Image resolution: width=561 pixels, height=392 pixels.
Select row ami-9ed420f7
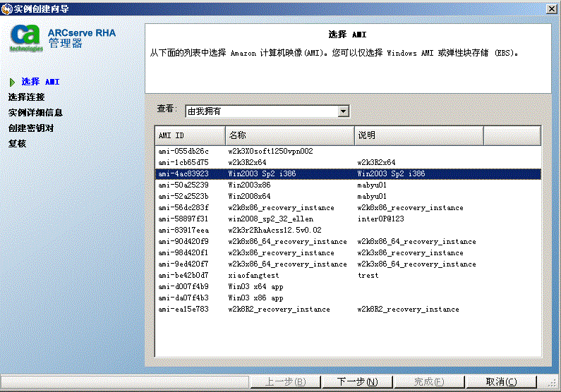pos(348,264)
